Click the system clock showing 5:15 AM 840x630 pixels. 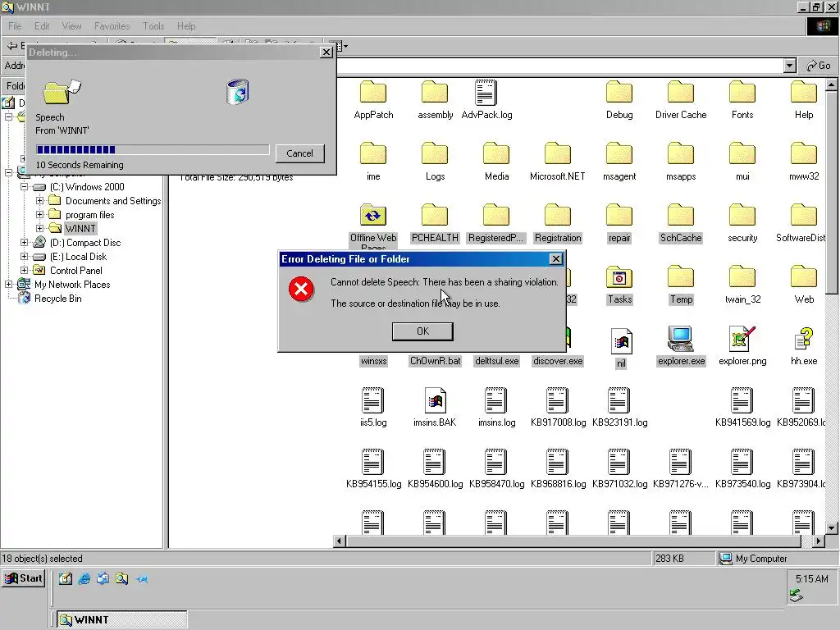[811, 578]
